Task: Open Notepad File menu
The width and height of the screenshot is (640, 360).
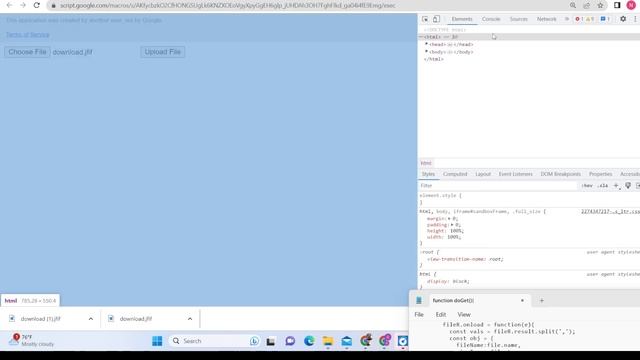Action: tap(419, 315)
